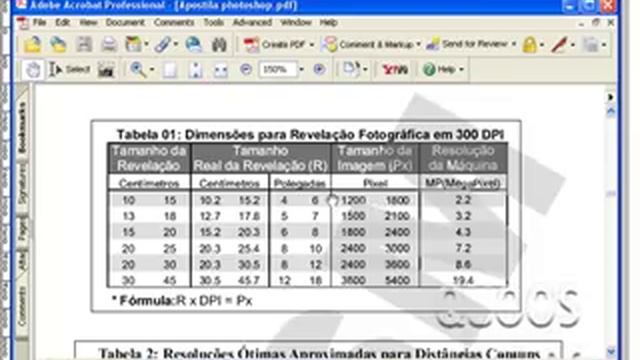Open the View menu
Viewport: 640px width, 360px height.
(88, 22)
